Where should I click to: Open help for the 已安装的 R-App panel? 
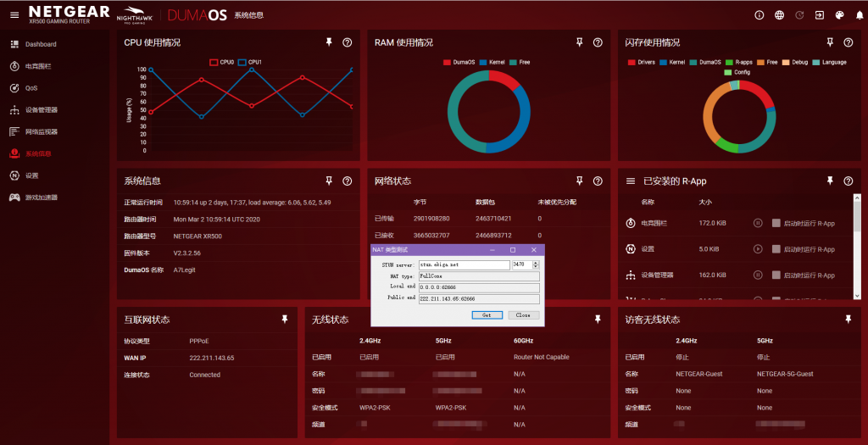[x=848, y=181]
